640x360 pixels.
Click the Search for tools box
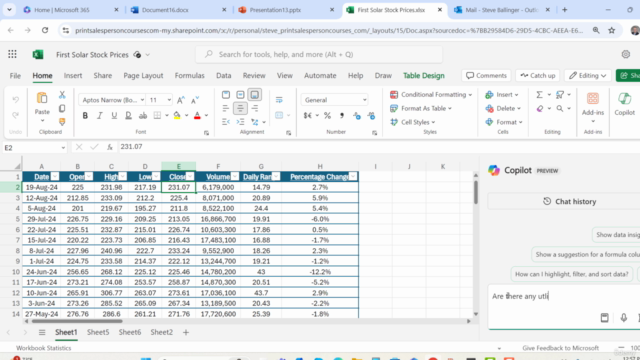click(319, 55)
